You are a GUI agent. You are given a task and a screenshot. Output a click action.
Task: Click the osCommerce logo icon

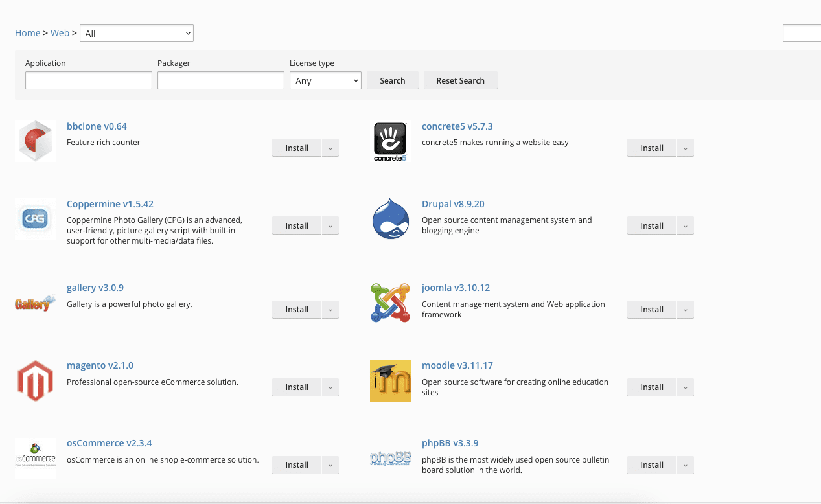pyautogui.click(x=36, y=458)
